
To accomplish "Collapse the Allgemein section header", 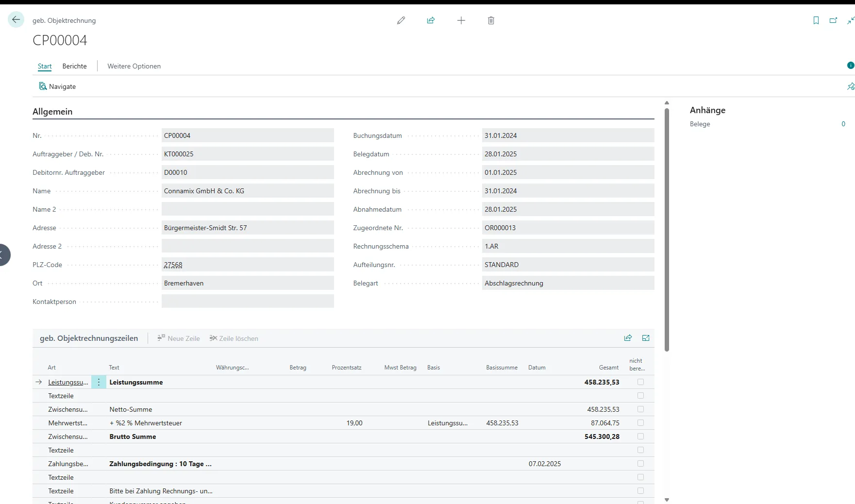I will pyautogui.click(x=52, y=112).
